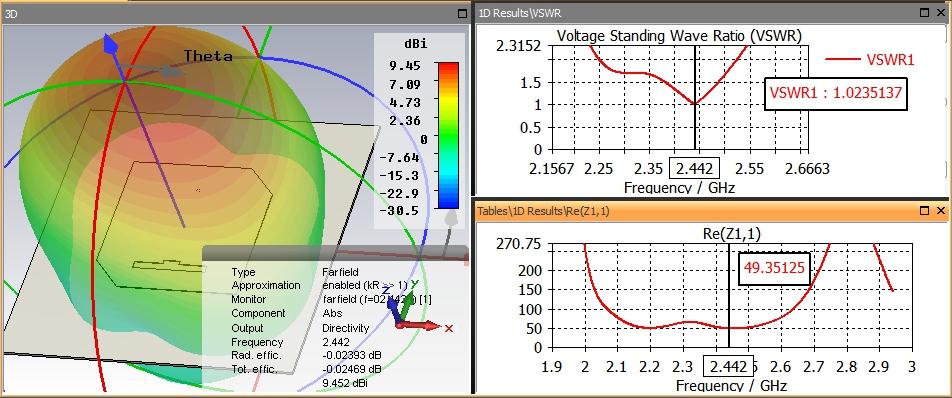Click the Component Abs info row
952x398 pixels.
point(287,314)
